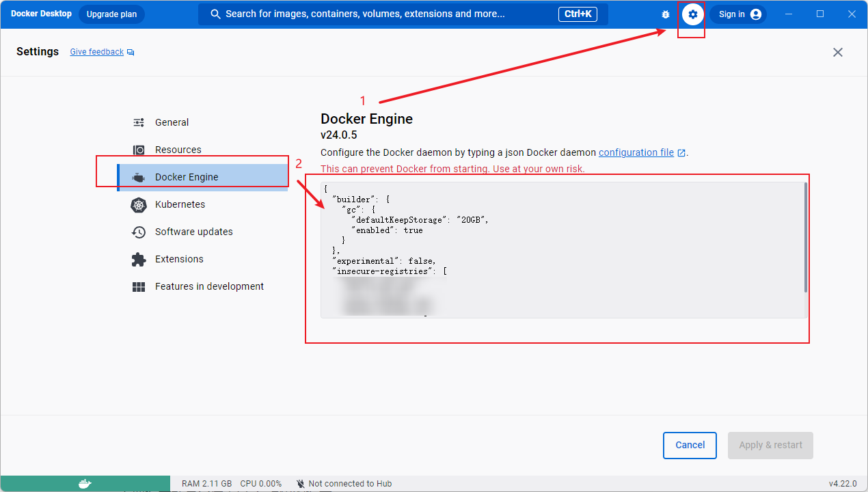The width and height of the screenshot is (868, 492).
Task: Click the Sign in button
Action: [738, 14]
